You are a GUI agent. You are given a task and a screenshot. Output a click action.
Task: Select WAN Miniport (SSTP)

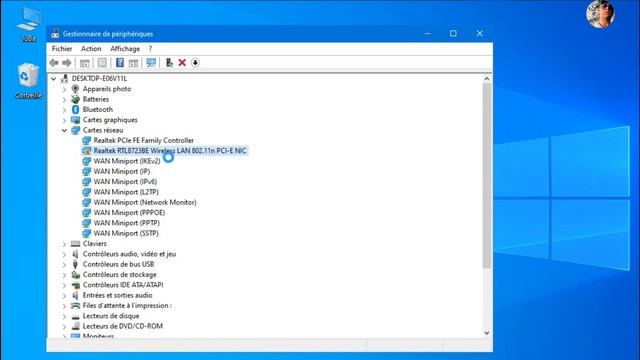pyautogui.click(x=126, y=233)
